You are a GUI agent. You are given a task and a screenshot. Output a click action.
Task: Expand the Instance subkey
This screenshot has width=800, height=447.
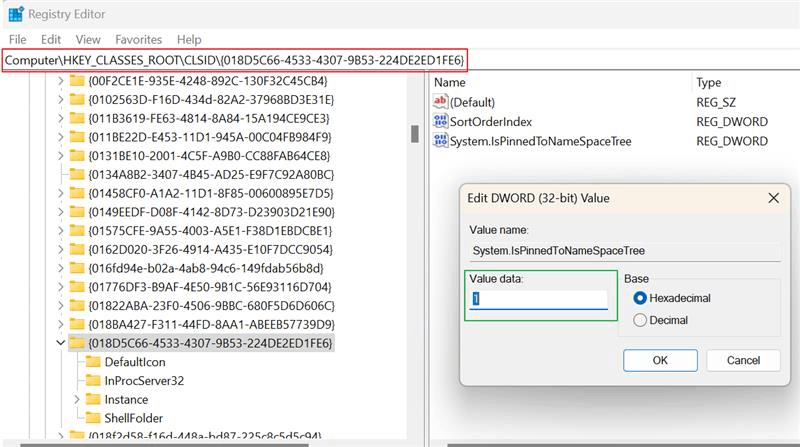pos(77,400)
